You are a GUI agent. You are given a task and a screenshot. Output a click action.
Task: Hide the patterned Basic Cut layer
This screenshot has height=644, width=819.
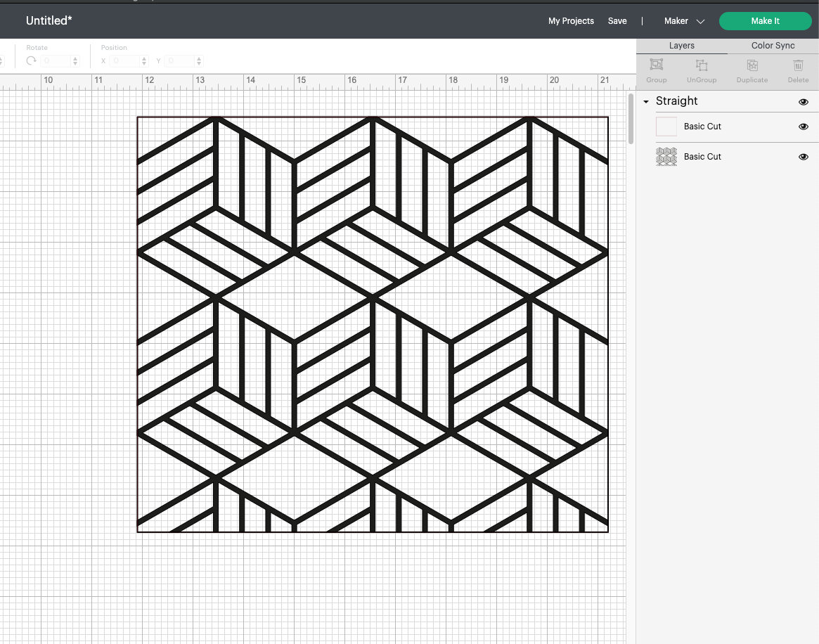[803, 157]
